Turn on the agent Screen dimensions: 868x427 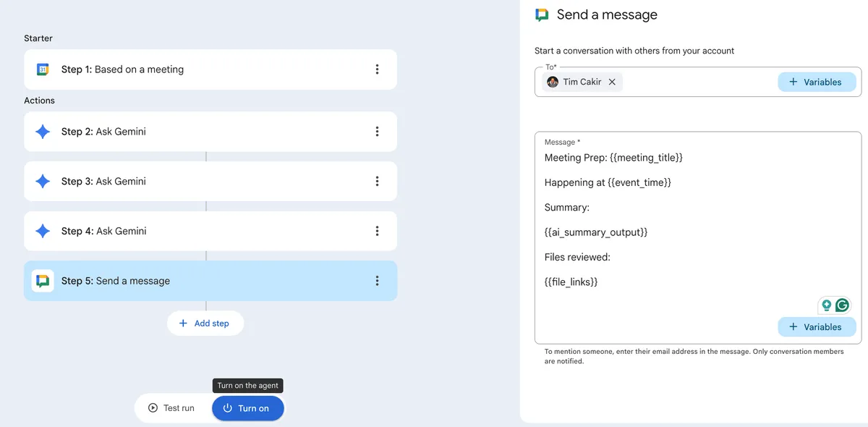[x=247, y=408]
